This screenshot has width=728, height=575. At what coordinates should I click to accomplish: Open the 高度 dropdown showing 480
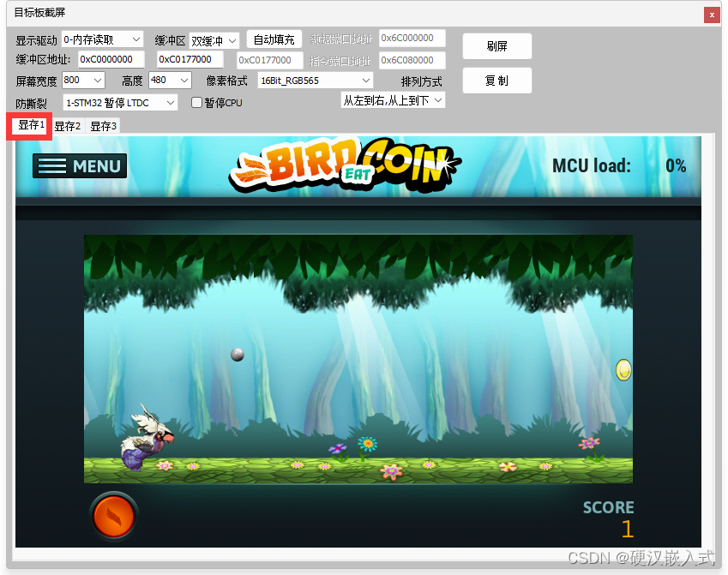170,81
